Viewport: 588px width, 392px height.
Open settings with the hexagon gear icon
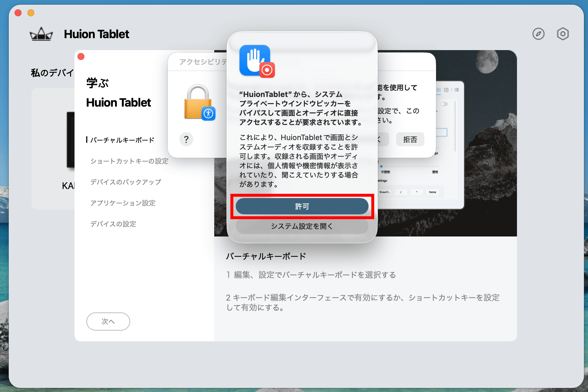point(563,34)
